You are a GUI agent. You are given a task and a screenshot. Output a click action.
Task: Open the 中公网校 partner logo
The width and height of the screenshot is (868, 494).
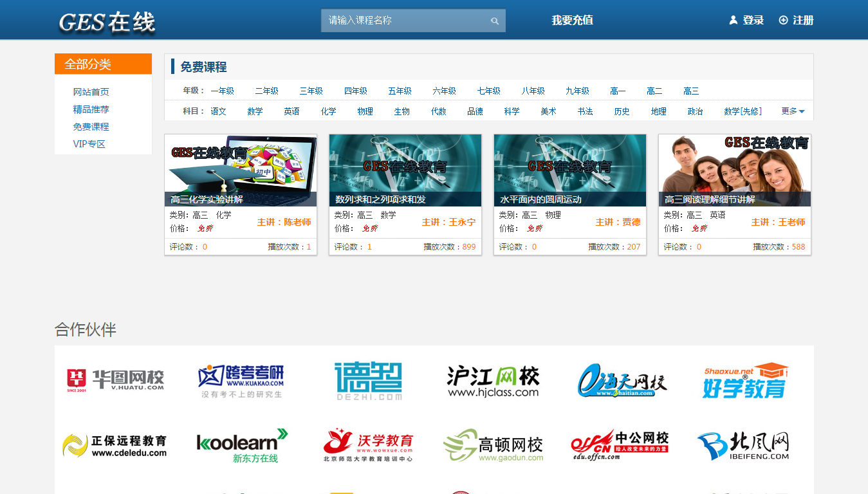(619, 445)
